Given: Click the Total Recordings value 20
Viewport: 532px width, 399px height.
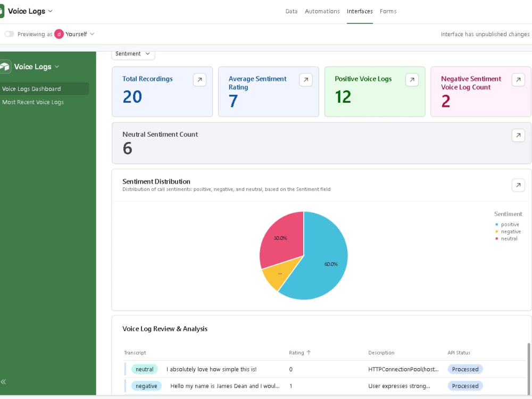Looking at the screenshot, I should click(132, 97).
